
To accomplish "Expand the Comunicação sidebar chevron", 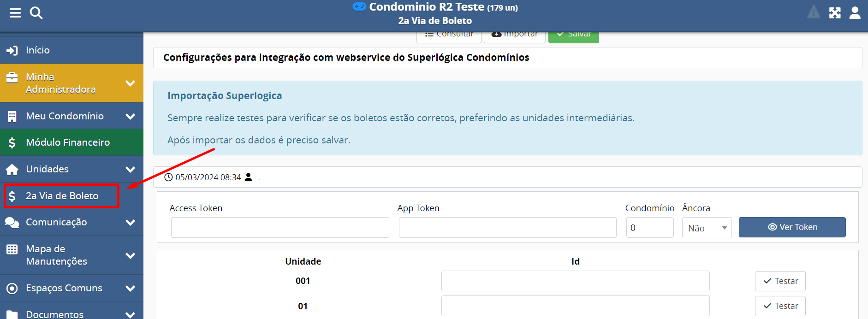I will point(131,222).
